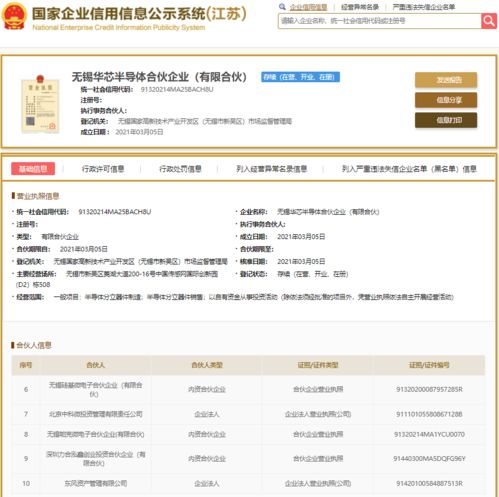Focus the enterprise name search input field
The image size is (499, 497).
pyautogui.click(x=380, y=21)
